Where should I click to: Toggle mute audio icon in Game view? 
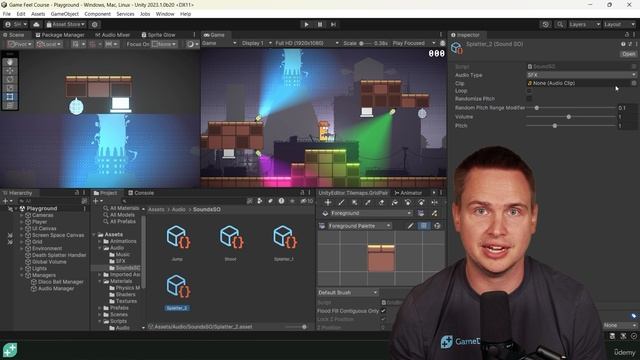pos(442,43)
